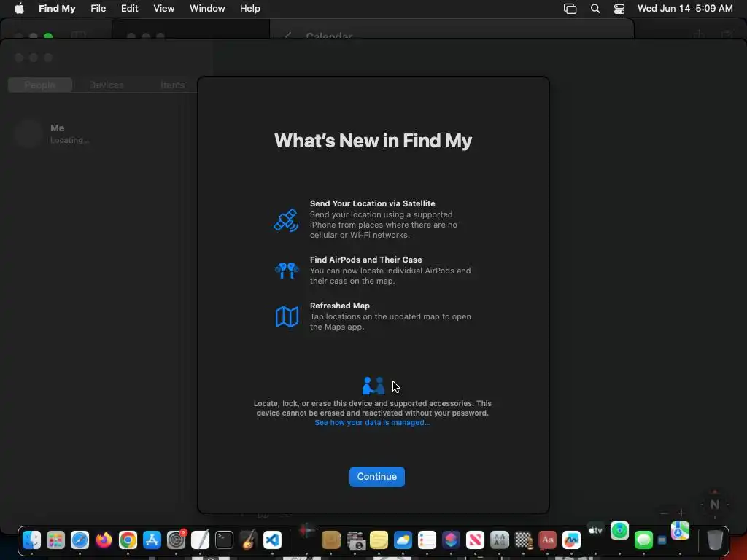The width and height of the screenshot is (747, 560).
Task: Switch to the People tab
Action: pyautogui.click(x=40, y=85)
